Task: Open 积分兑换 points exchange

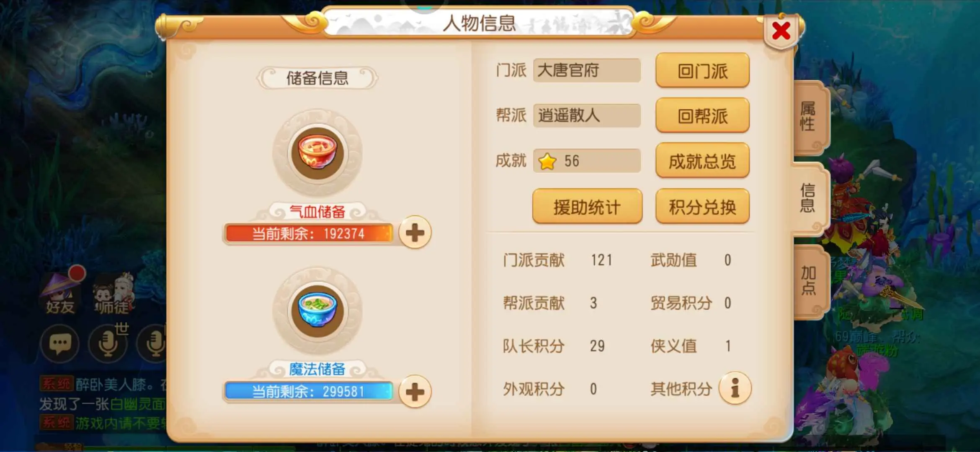Action: (x=702, y=206)
